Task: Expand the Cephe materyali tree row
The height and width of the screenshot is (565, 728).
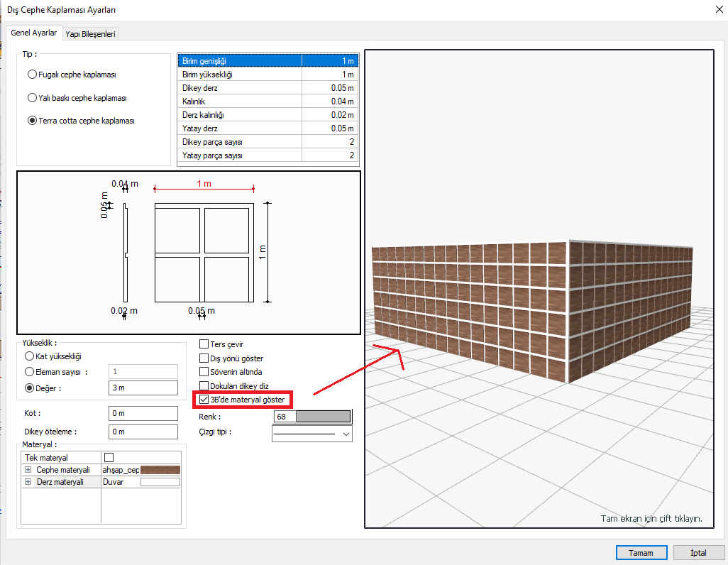Action: 28,470
